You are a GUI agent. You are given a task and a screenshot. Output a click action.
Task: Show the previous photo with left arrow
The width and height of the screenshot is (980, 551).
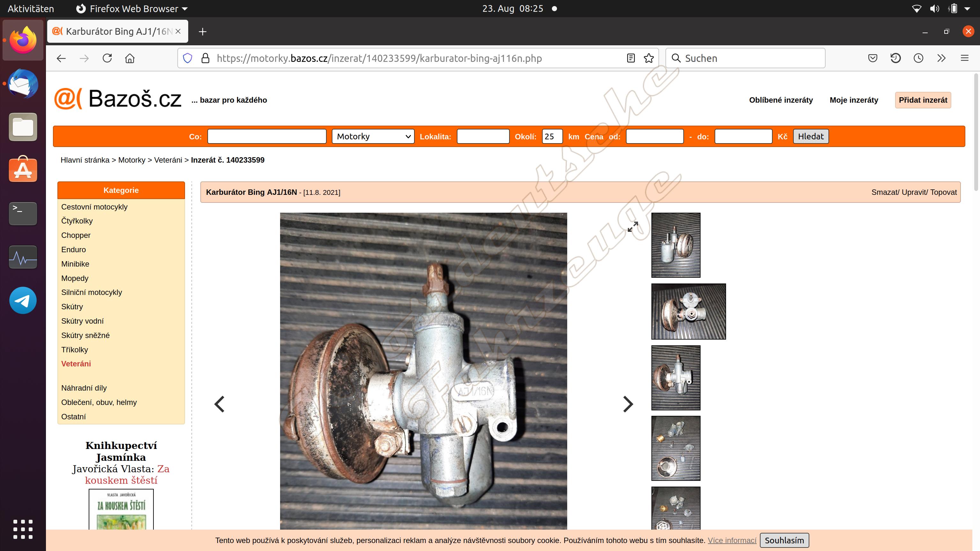coord(219,404)
